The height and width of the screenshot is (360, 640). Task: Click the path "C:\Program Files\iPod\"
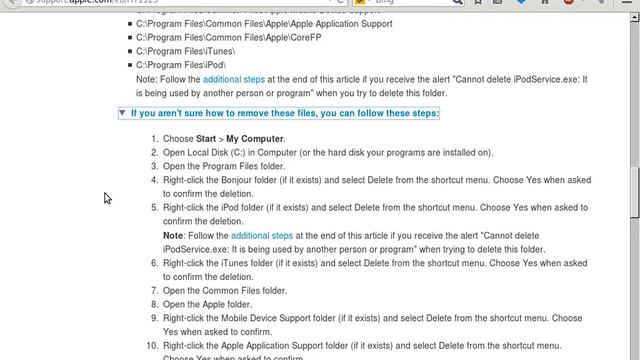pyautogui.click(x=181, y=65)
